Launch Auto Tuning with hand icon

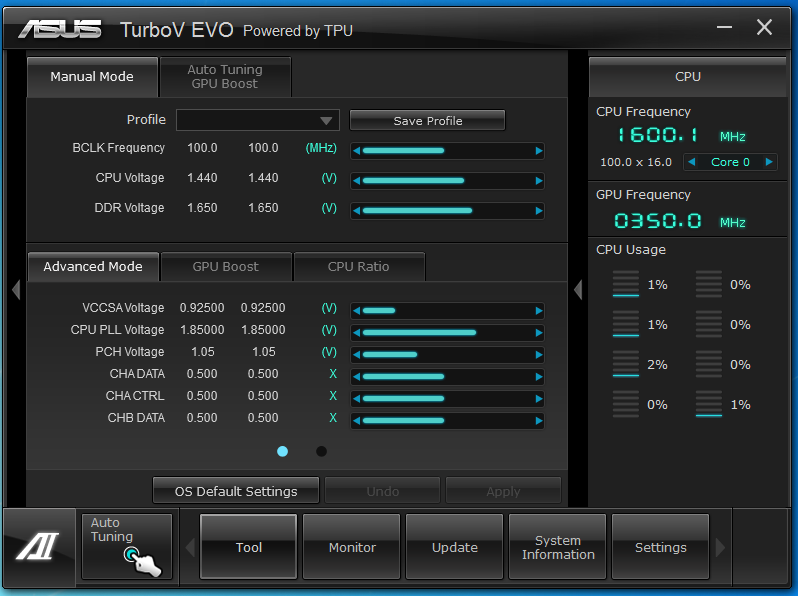point(127,547)
